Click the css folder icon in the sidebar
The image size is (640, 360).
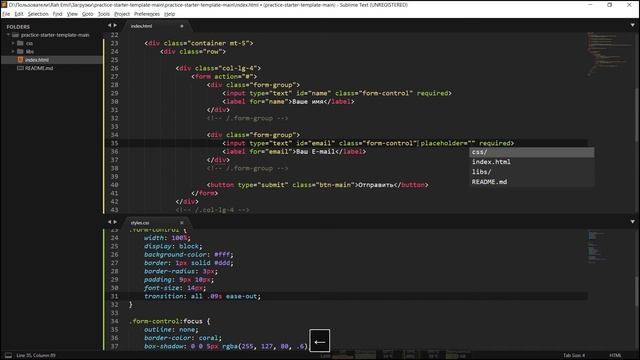pyautogui.click(x=20, y=43)
